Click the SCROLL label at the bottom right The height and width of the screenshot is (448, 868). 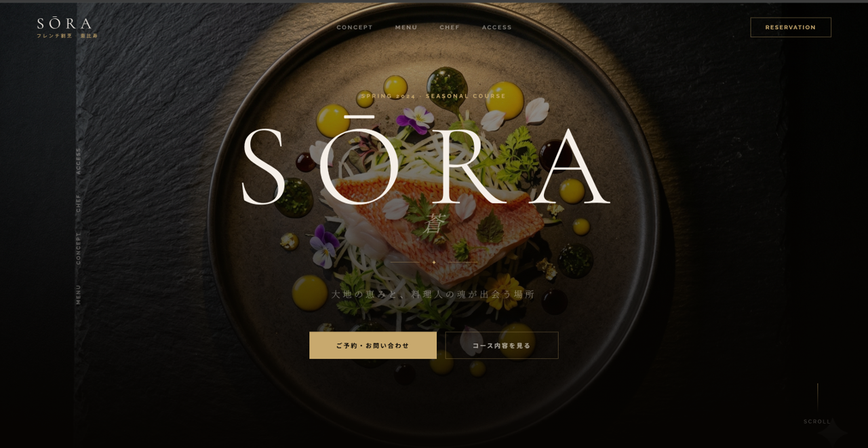click(817, 422)
